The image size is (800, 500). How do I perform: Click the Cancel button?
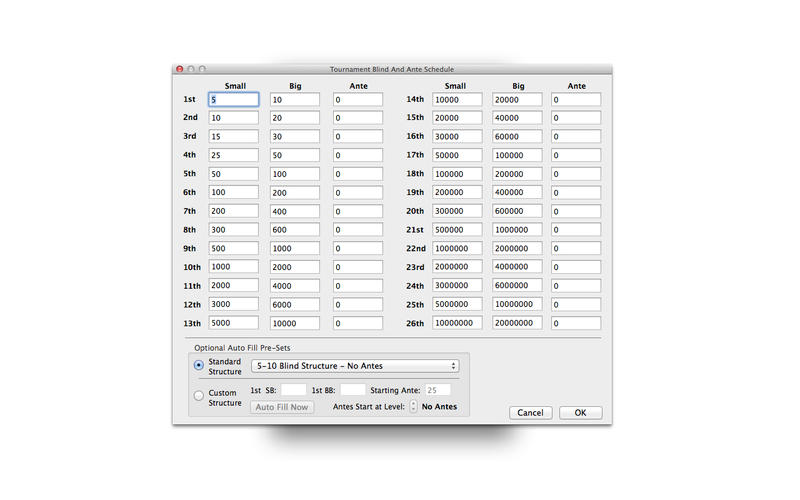pyautogui.click(x=531, y=413)
